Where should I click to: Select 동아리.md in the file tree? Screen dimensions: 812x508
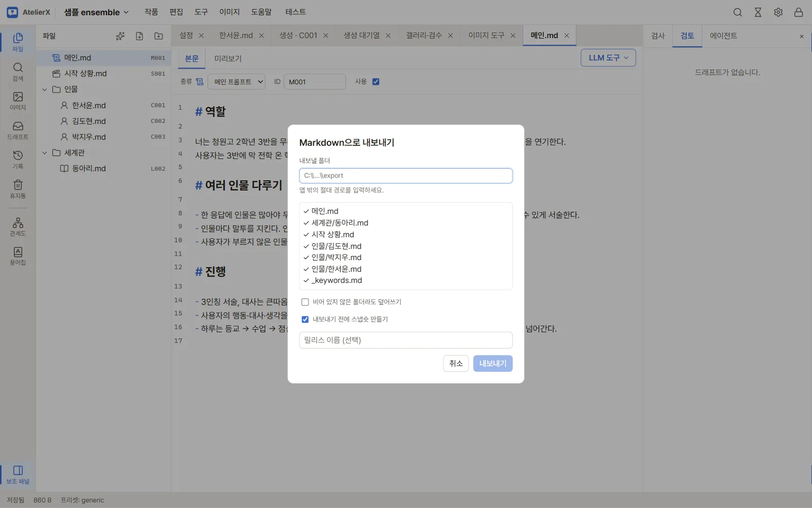[x=104, y=169]
